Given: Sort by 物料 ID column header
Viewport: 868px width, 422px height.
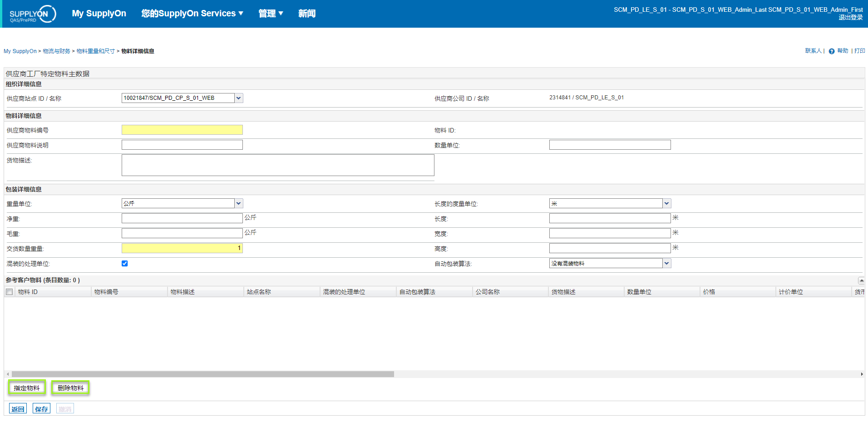Looking at the screenshot, I should [x=53, y=292].
